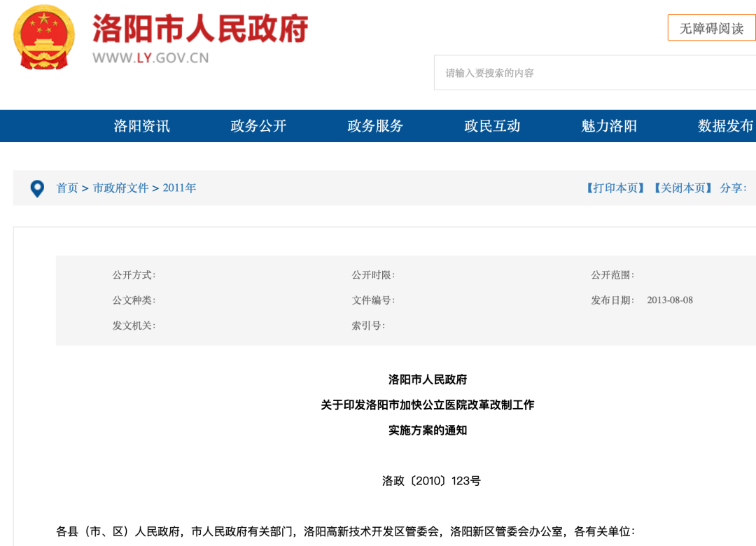Switch to the 魅力洛阳 section

[x=610, y=126]
